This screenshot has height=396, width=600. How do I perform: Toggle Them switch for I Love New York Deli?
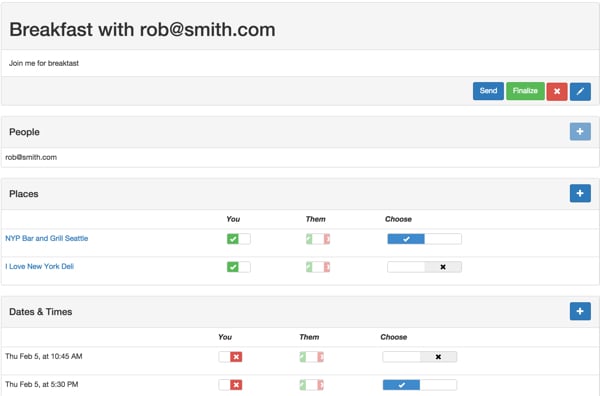[318, 267]
